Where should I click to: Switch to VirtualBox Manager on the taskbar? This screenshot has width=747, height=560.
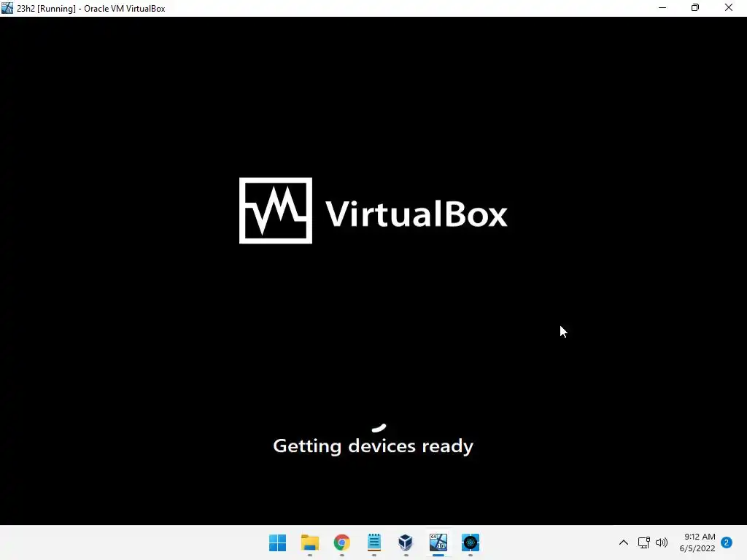406,542
